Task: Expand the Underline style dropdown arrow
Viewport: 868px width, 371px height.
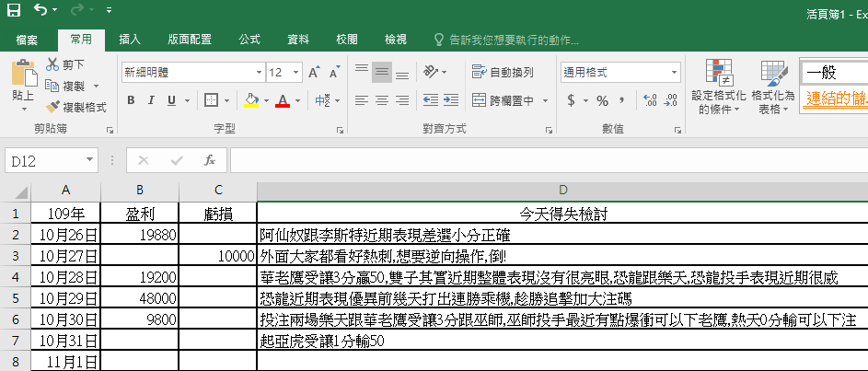Action: [x=187, y=100]
